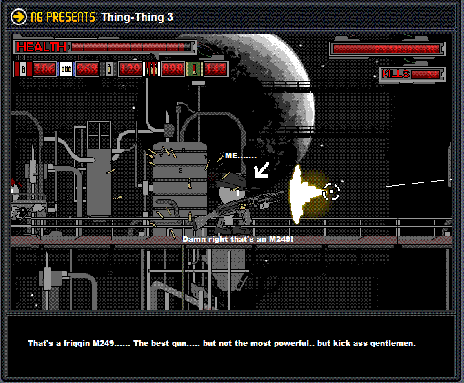Viewport: 464px width, 383px height.
Task: Click the ammo counter beside the gray-background icon
Action: click(x=130, y=69)
